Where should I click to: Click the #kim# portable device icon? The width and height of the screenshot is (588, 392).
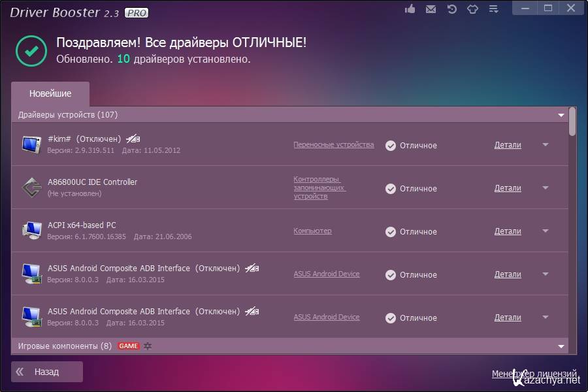(31, 144)
